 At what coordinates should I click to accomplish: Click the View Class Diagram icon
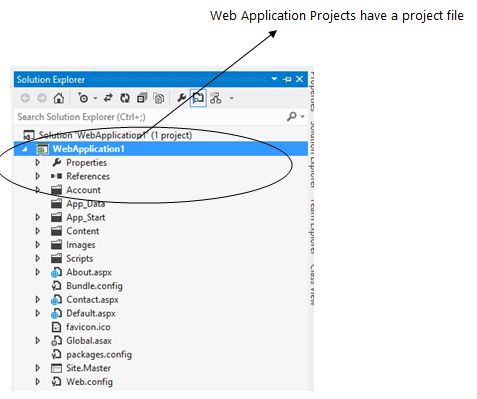coord(216,98)
